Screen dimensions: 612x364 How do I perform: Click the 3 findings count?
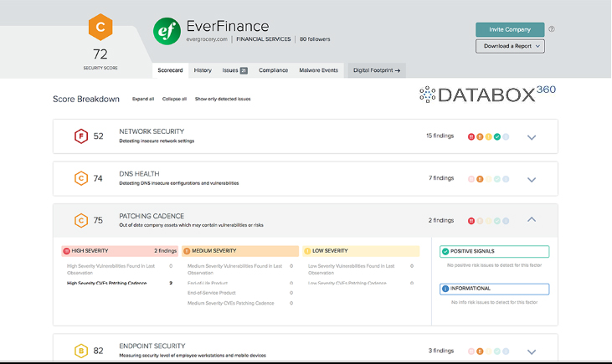441,351
